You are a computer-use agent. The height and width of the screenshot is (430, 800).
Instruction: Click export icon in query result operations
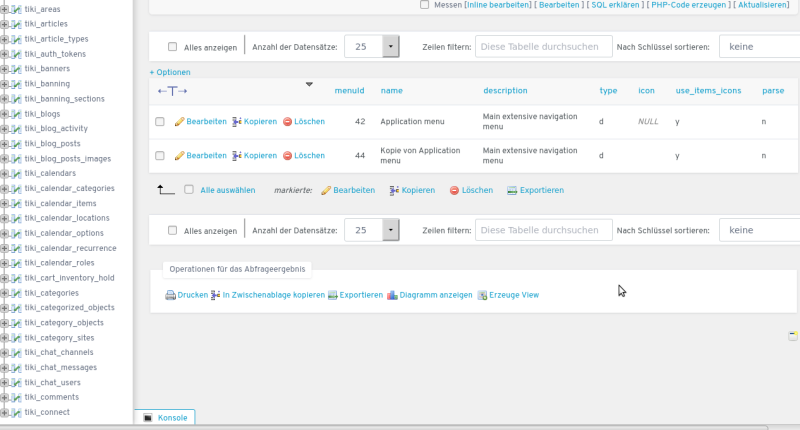(x=332, y=295)
